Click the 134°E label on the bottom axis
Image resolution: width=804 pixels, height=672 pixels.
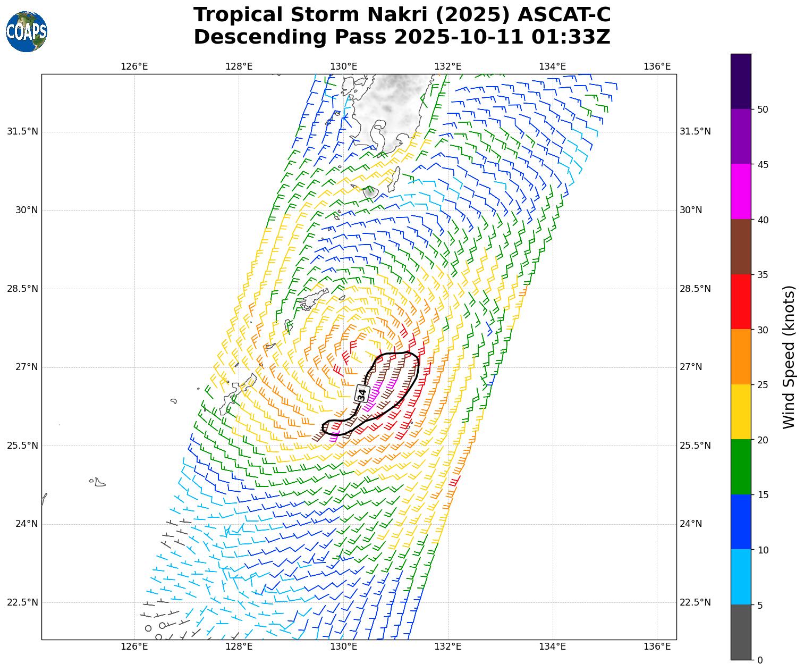(x=552, y=646)
